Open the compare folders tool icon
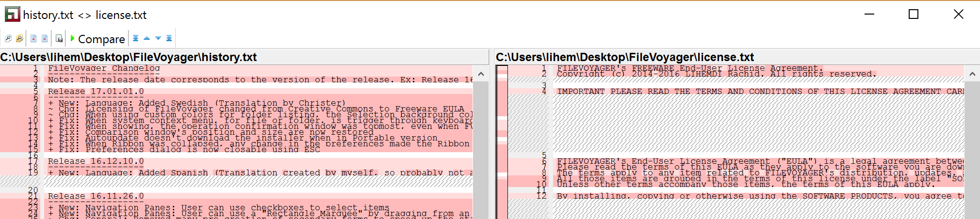980x219 pixels. coord(19,38)
